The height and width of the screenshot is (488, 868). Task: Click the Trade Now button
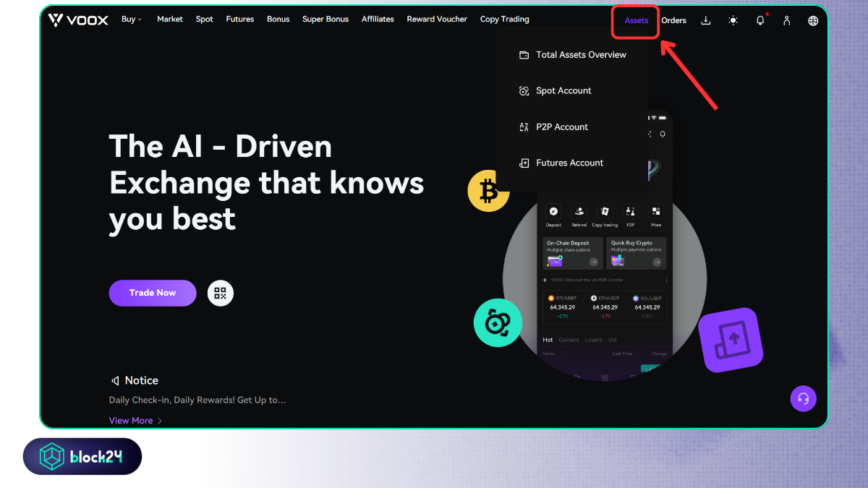tap(153, 293)
